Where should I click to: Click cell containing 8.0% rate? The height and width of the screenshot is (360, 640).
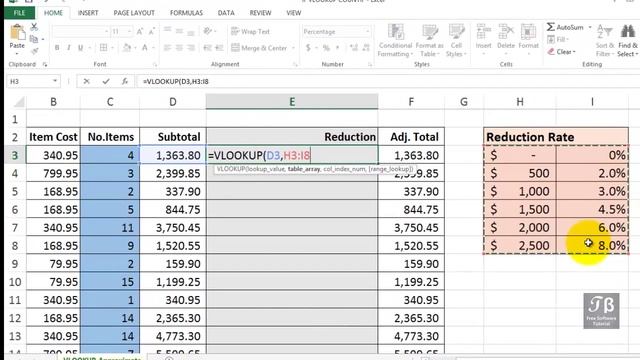tap(592, 245)
